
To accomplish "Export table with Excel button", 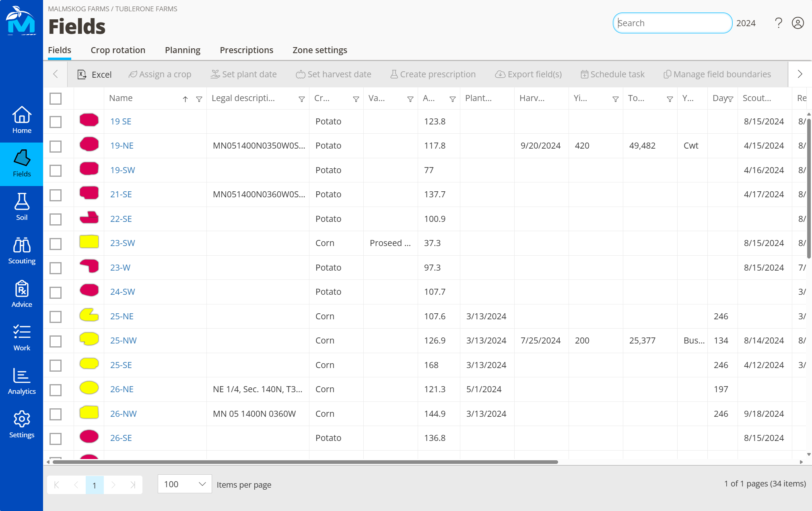I will coord(94,74).
